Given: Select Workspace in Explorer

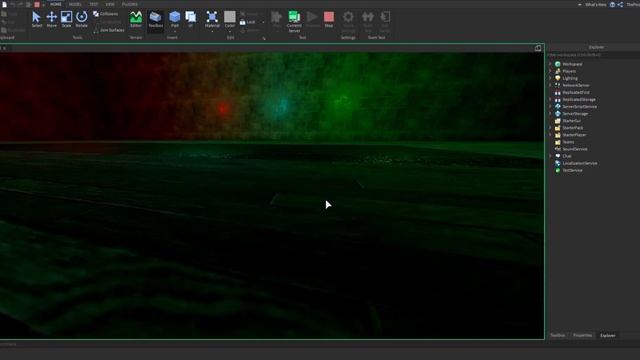Looking at the screenshot, I should pos(572,64).
